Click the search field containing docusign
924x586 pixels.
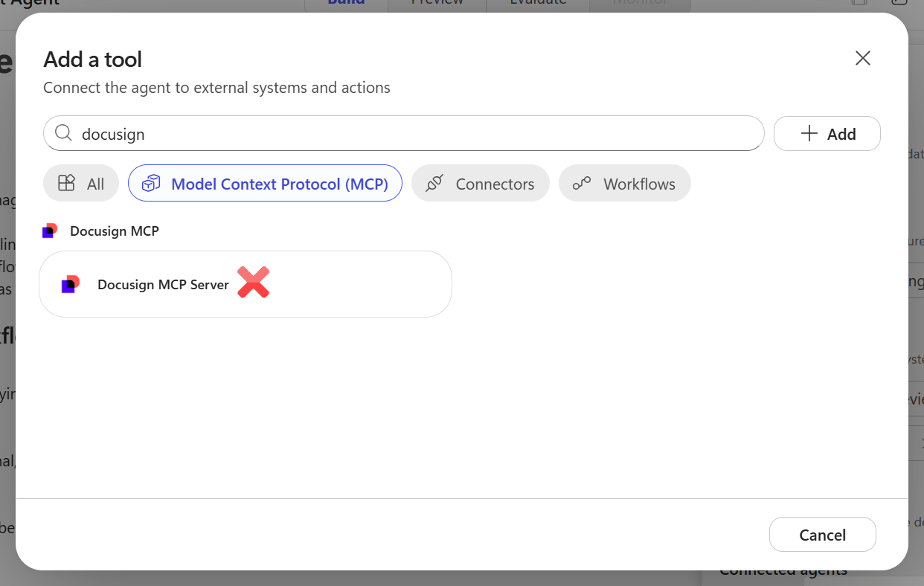pyautogui.click(x=404, y=133)
